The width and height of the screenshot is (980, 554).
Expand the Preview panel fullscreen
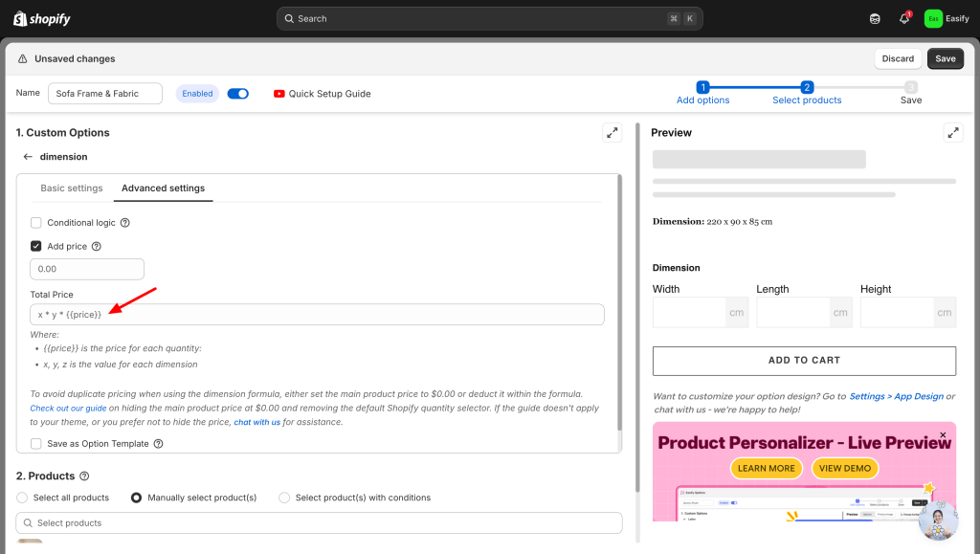tap(952, 133)
